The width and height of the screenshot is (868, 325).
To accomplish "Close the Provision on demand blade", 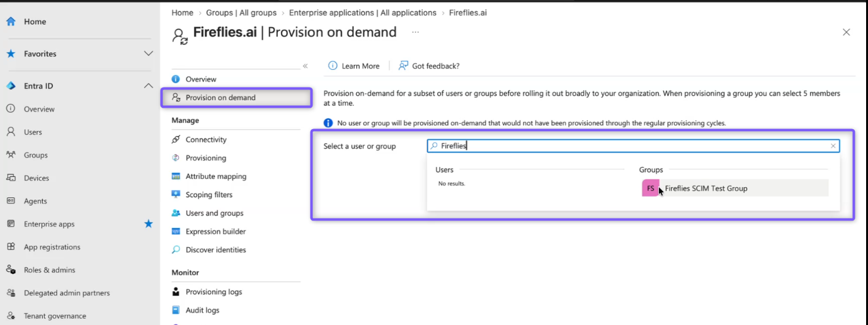I will (847, 32).
